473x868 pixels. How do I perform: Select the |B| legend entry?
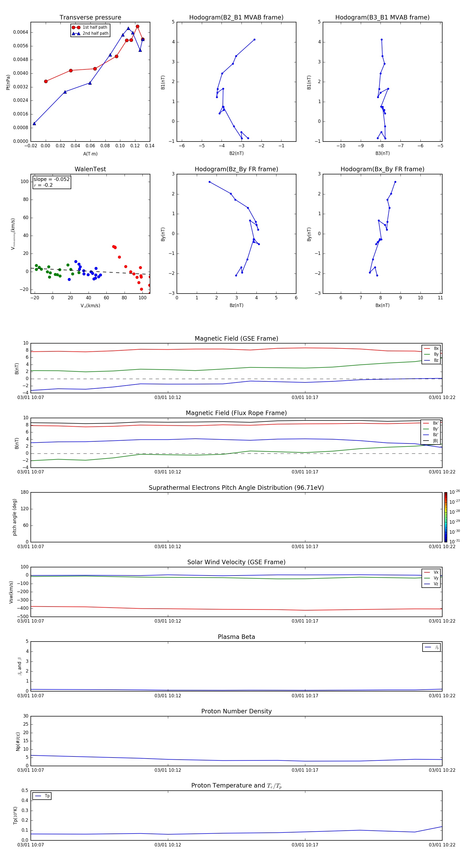coord(431,441)
